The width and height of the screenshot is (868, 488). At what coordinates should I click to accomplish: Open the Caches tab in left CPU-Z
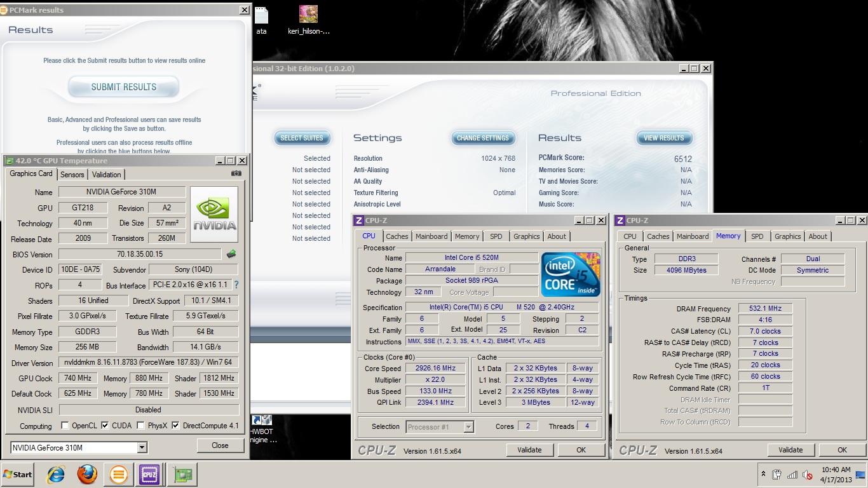[x=397, y=236]
